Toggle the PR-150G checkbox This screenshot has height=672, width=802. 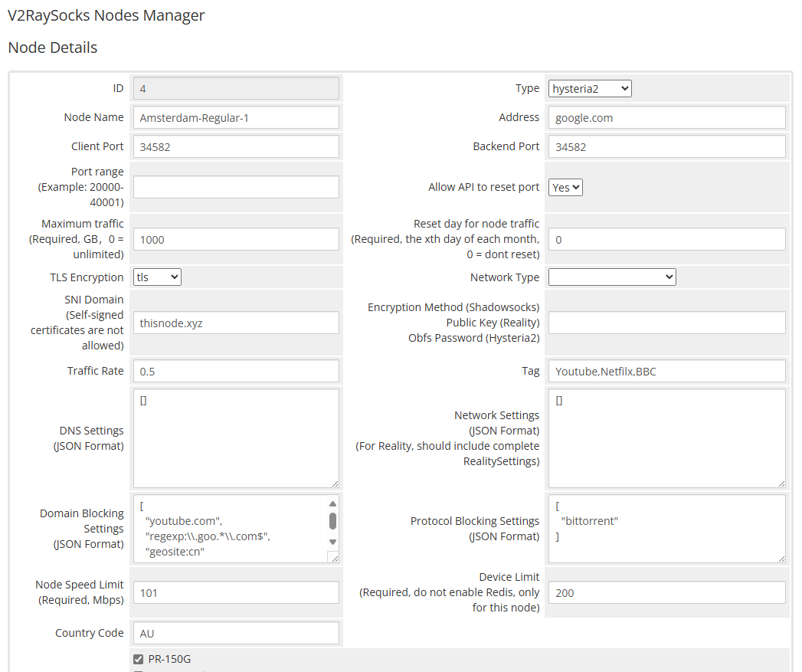tap(139, 659)
